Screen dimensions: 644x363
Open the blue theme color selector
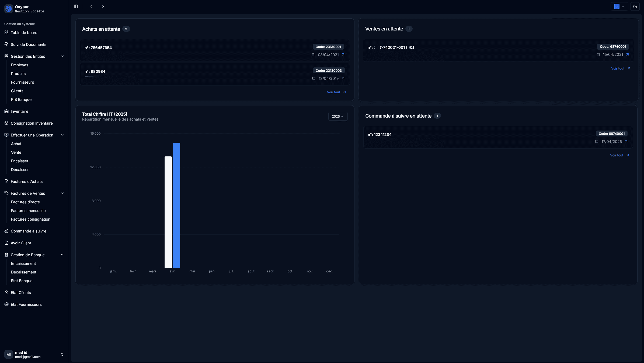click(619, 6)
